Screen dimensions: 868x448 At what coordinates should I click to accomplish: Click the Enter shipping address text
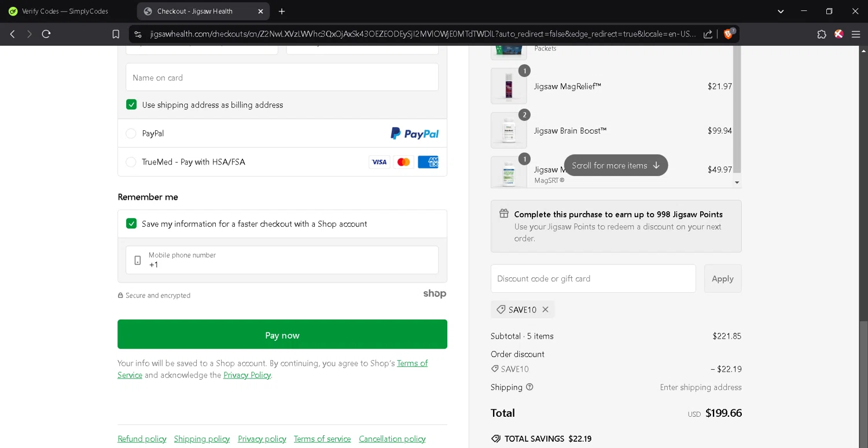click(701, 387)
